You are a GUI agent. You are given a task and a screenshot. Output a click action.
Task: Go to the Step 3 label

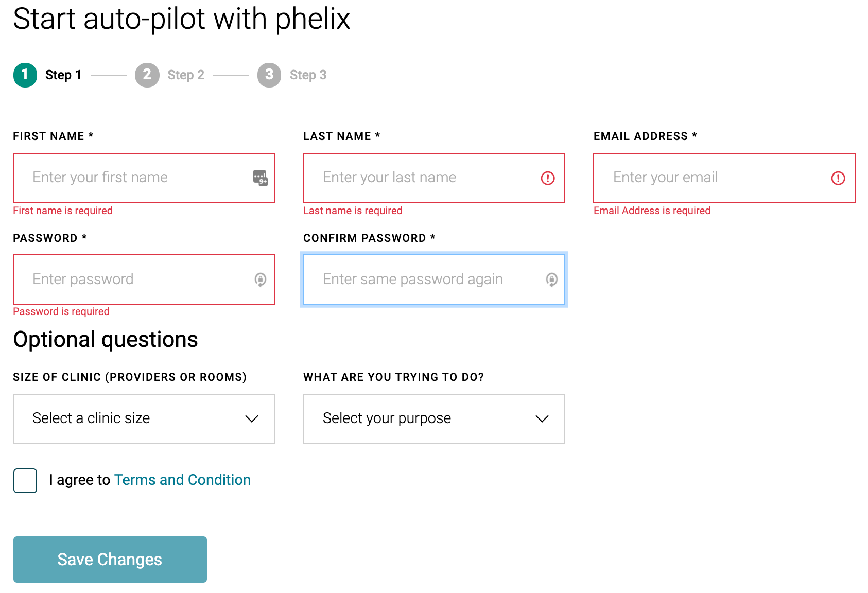pyautogui.click(x=308, y=75)
